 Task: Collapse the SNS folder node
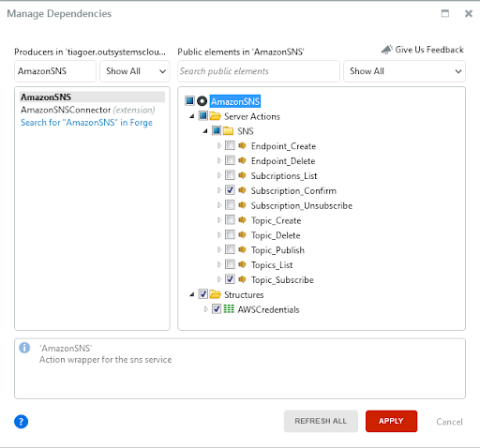pyautogui.click(x=205, y=131)
